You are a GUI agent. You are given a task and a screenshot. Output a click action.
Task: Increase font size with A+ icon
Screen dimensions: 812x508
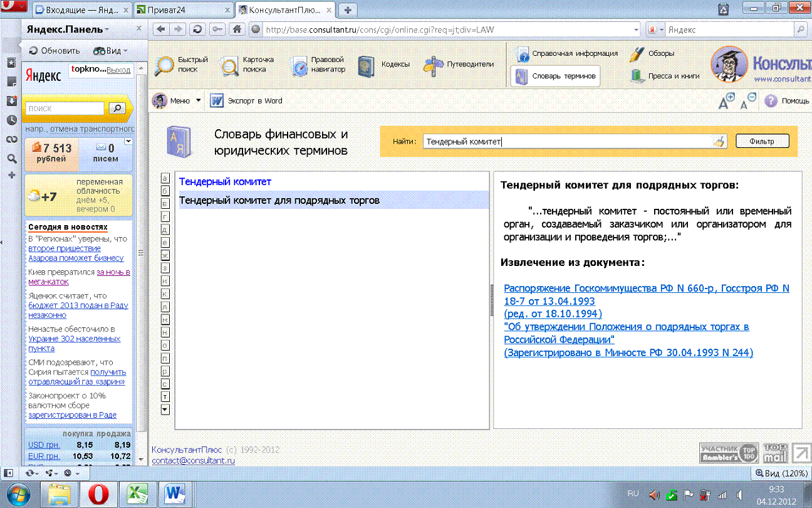(x=726, y=102)
